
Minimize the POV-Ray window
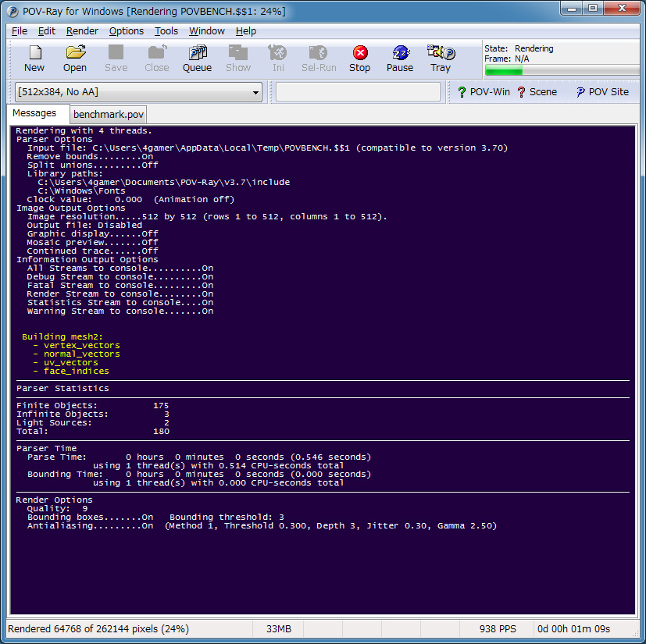click(x=572, y=9)
